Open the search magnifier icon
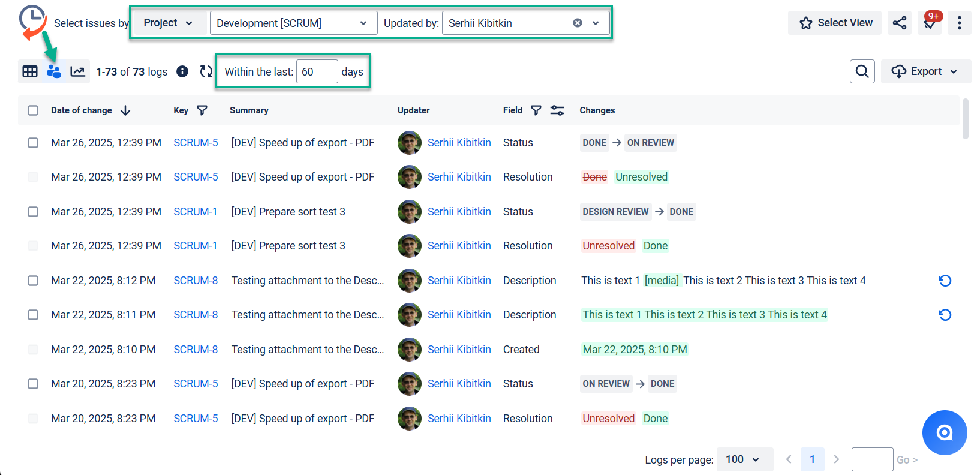The image size is (980, 475). tap(862, 71)
